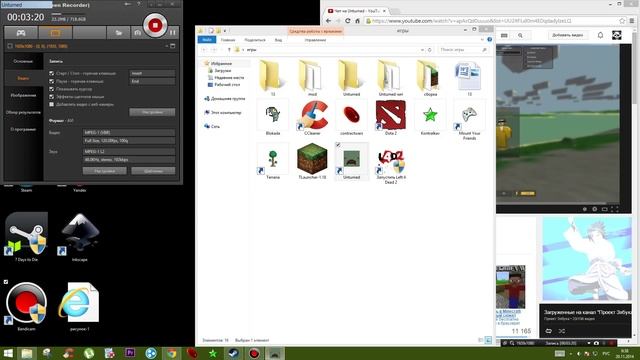Open the 'Главная' ribbon tab in Explorer
The image size is (640, 360).
pos(228,40)
